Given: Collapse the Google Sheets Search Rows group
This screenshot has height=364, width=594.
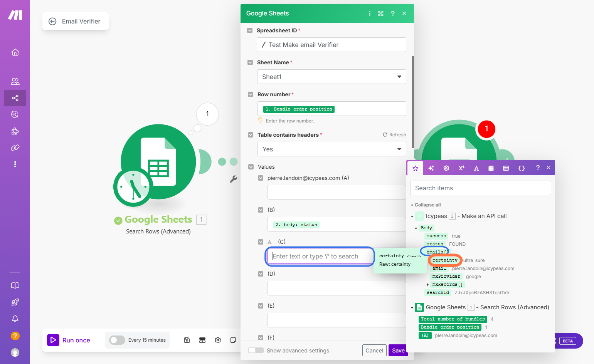Looking at the screenshot, I should pos(412,308).
